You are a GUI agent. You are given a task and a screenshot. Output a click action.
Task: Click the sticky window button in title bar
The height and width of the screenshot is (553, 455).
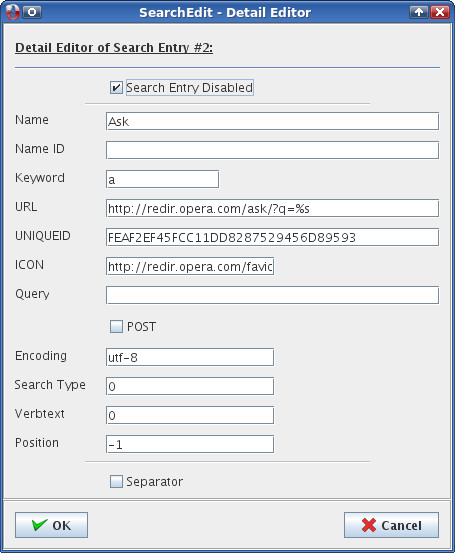point(32,12)
